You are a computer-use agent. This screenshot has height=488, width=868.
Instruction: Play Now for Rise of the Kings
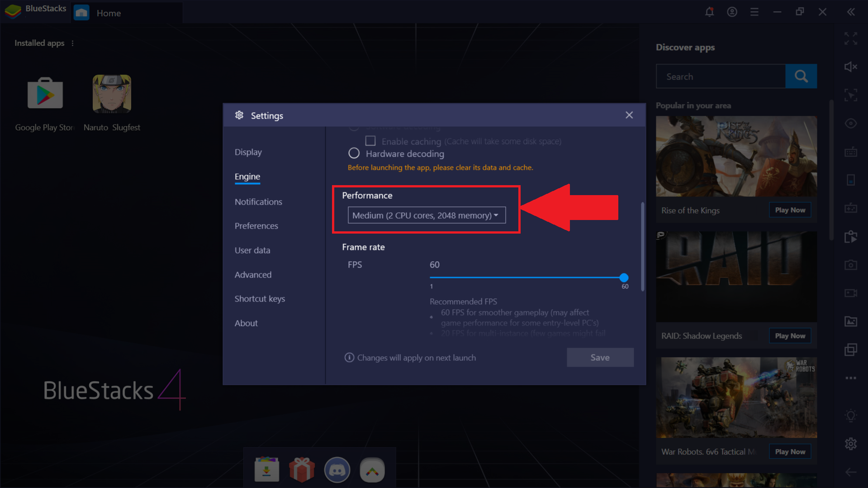click(x=790, y=210)
